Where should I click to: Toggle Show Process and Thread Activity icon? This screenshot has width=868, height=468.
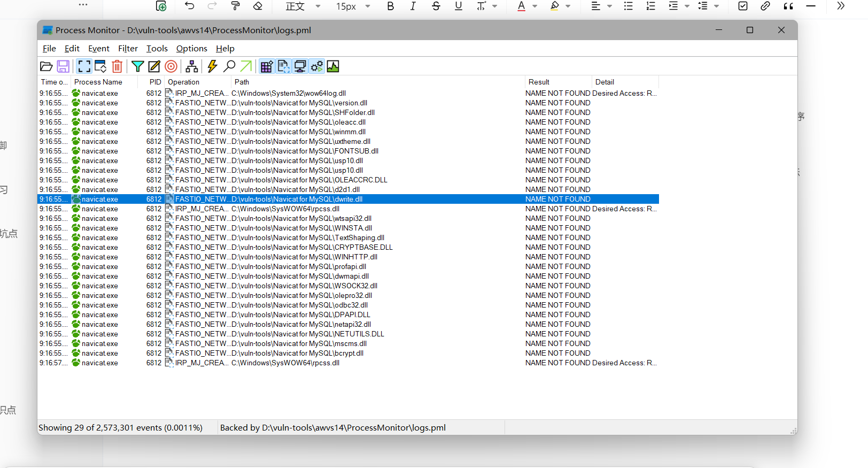pos(316,66)
